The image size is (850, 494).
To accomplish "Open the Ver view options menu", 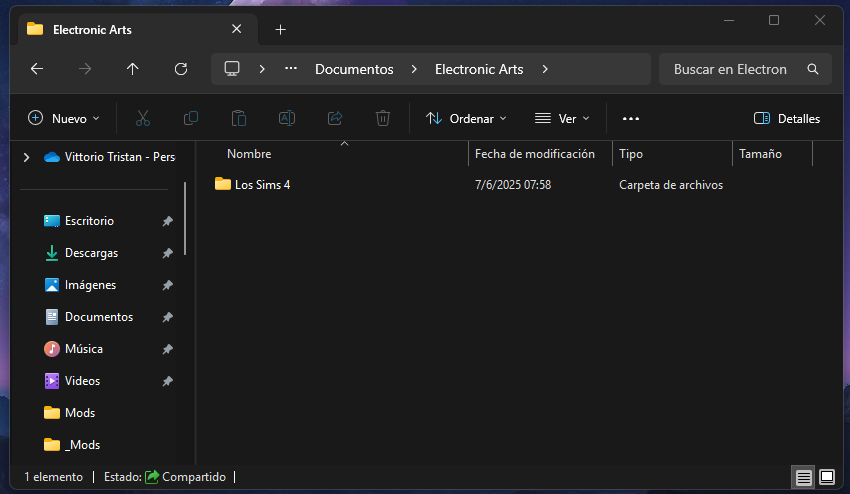I will point(562,118).
